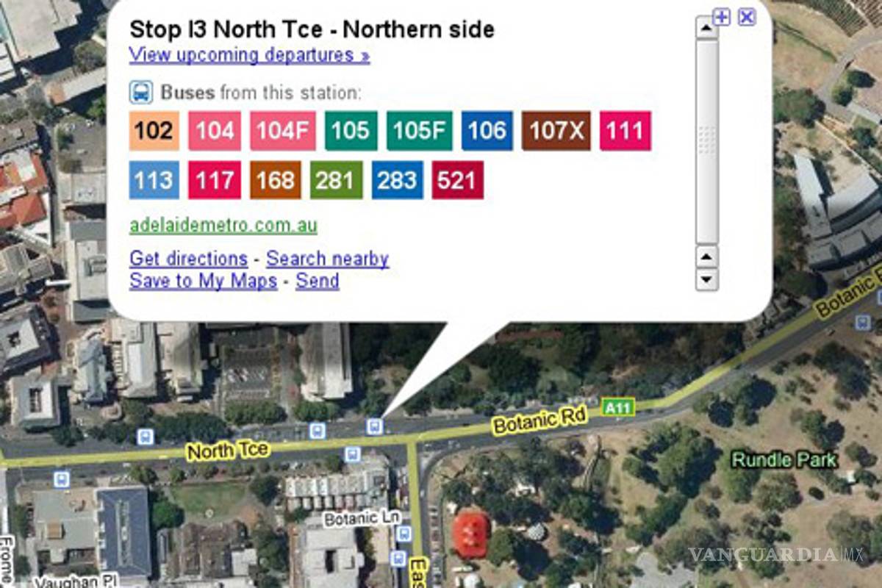
Task: Click Save to My Maps
Action: tap(203, 281)
